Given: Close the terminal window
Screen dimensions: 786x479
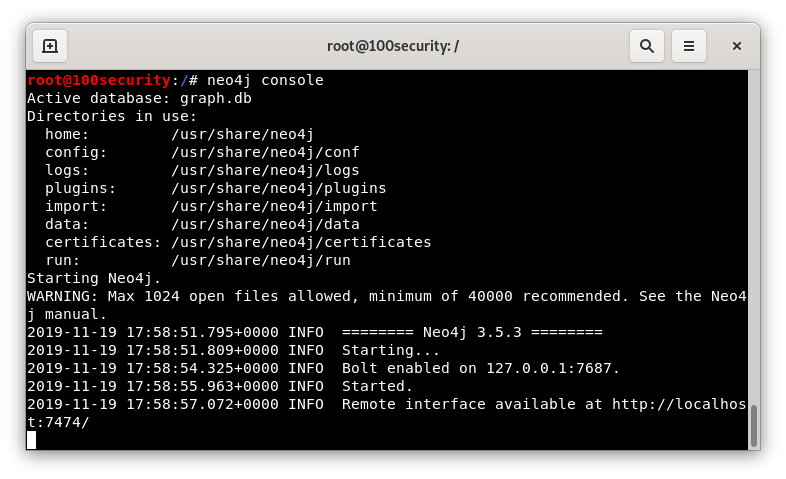Looking at the screenshot, I should pyautogui.click(x=736, y=46).
